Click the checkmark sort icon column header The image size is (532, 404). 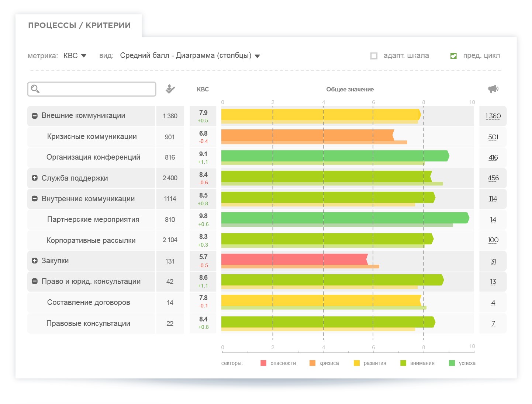[170, 89]
